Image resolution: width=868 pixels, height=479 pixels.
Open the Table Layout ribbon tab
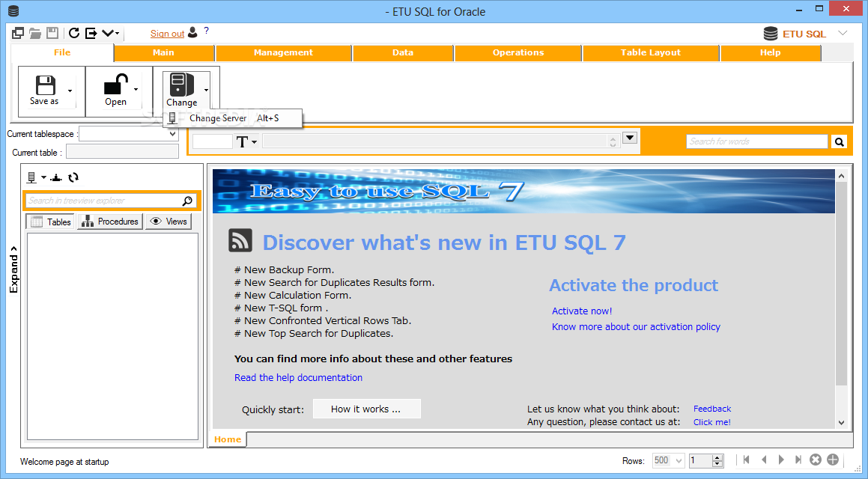[x=651, y=52]
